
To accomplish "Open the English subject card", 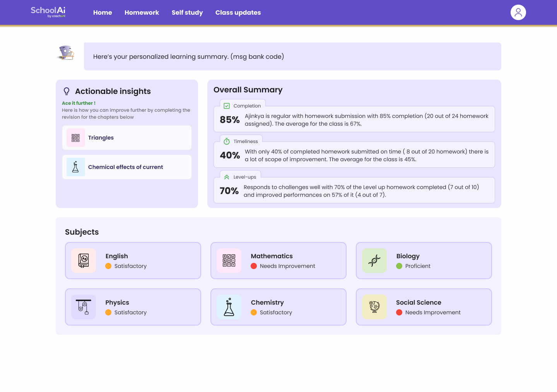I will click(x=133, y=261).
